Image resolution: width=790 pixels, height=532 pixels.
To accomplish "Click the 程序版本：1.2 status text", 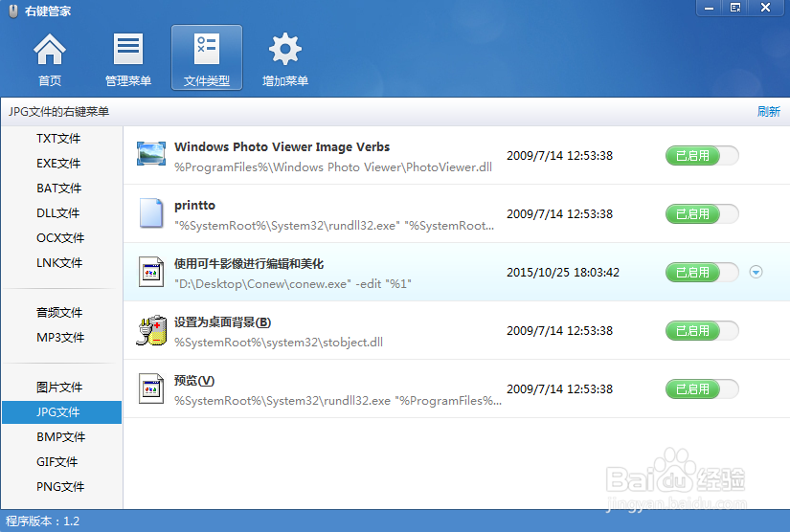I will 42,521.
